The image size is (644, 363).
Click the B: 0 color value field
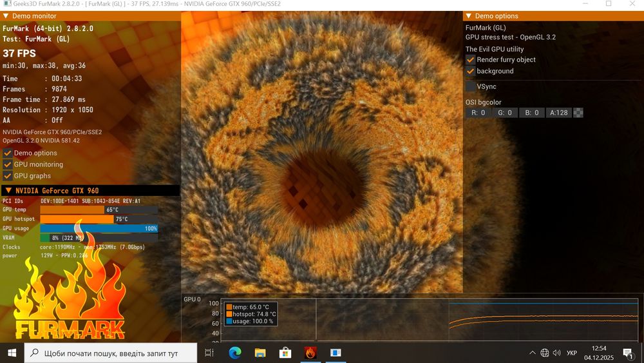click(531, 113)
